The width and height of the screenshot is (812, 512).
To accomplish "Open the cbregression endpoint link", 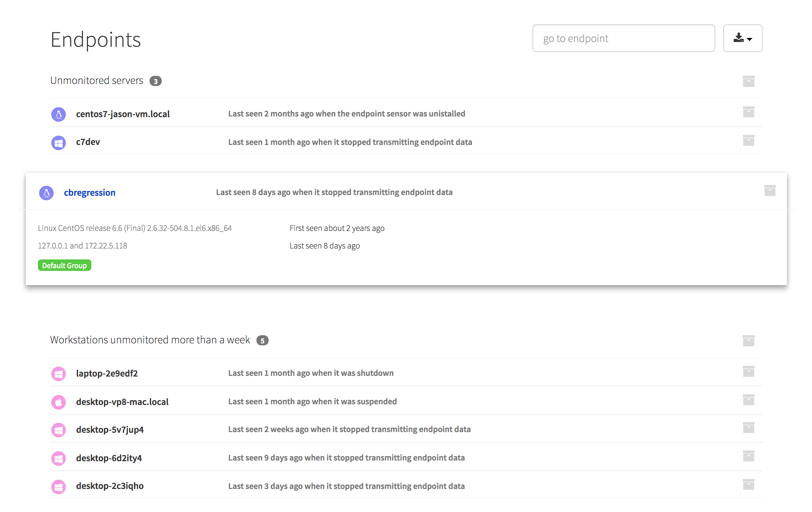I will [90, 193].
